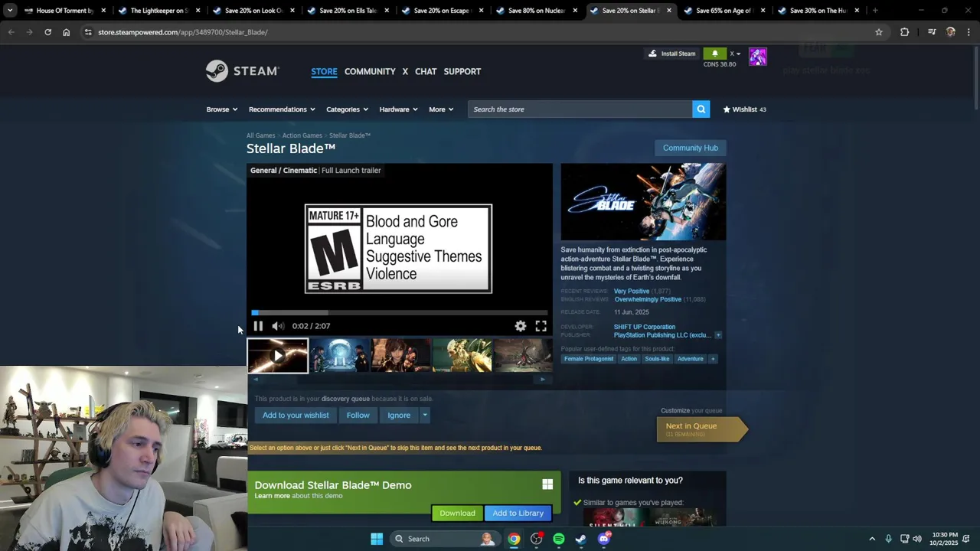Viewport: 980px width, 551px height.
Task: Select the second media thumbnail
Action: pos(339,356)
